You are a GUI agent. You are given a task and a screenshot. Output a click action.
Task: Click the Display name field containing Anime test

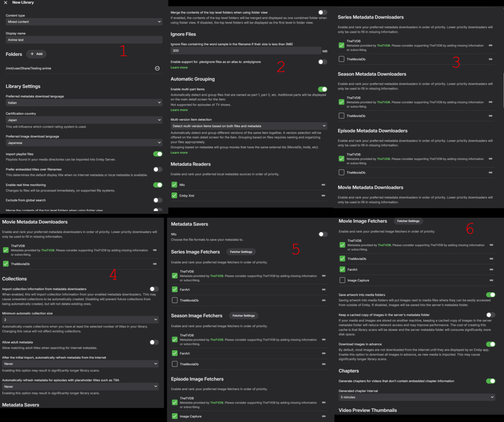tap(84, 40)
